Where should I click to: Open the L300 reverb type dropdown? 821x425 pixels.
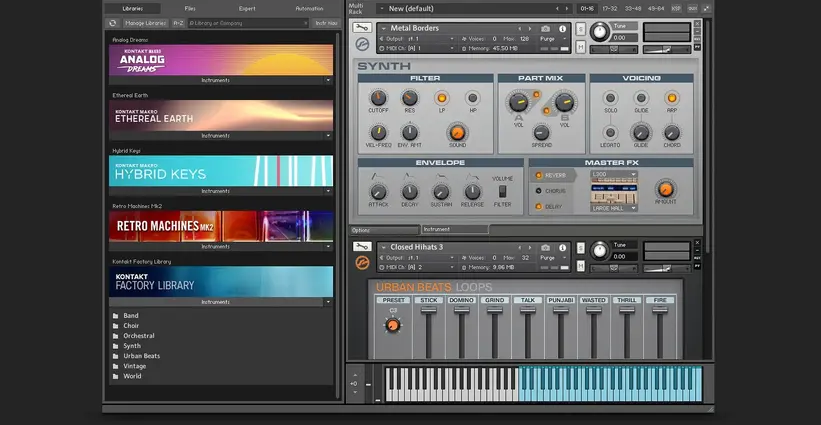(614, 174)
